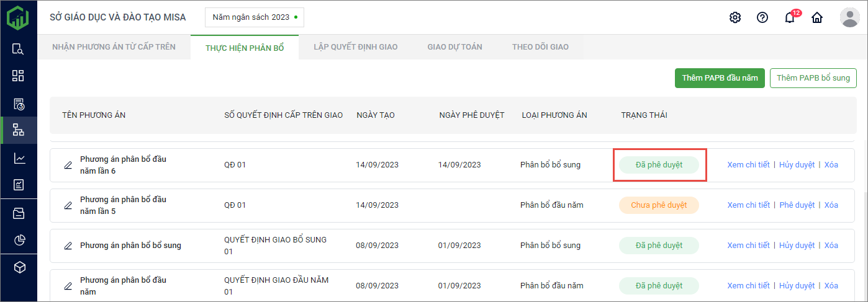Screen dimensions: 868x302
Task: Switch to Nhận phương án từ cấp trên tab
Action: point(114,47)
